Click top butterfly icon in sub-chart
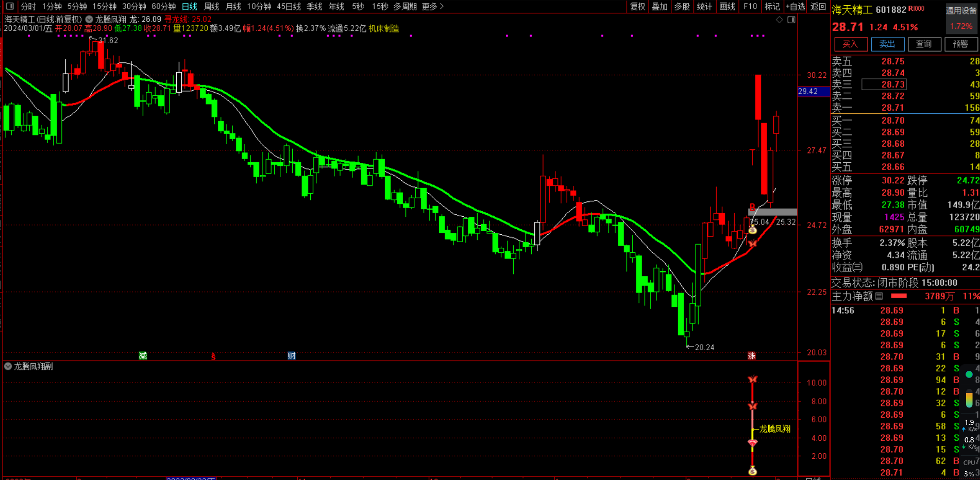Image resolution: width=980 pixels, height=480 pixels. (753, 380)
